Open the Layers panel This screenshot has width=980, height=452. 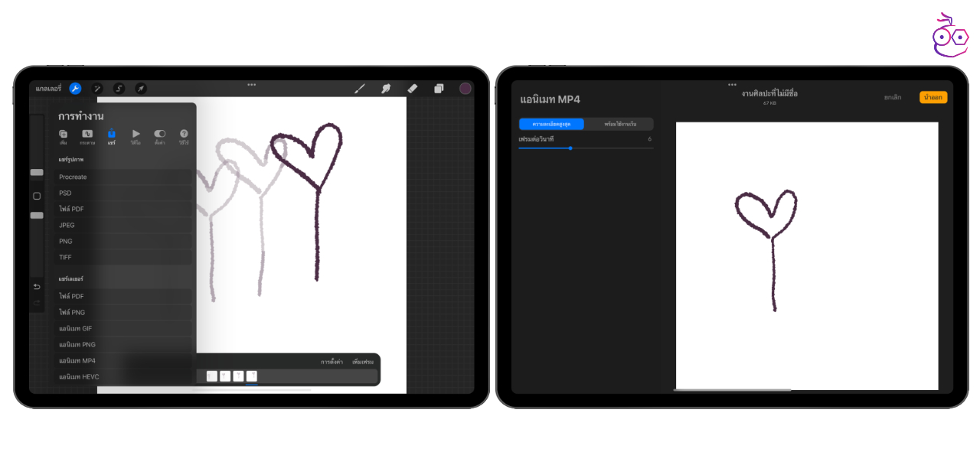(x=439, y=89)
